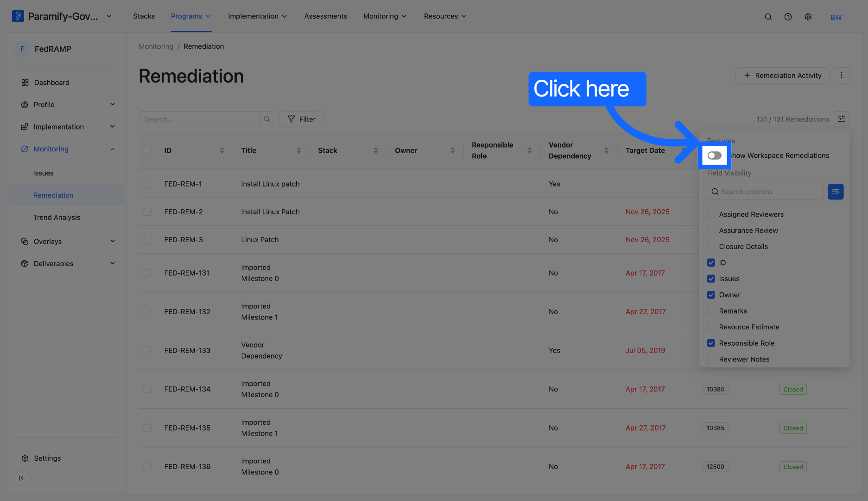Open the Resources menu dropdown

click(x=445, y=16)
